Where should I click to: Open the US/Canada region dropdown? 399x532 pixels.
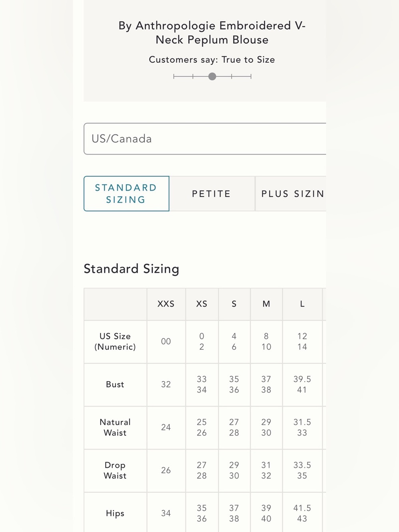(205, 139)
